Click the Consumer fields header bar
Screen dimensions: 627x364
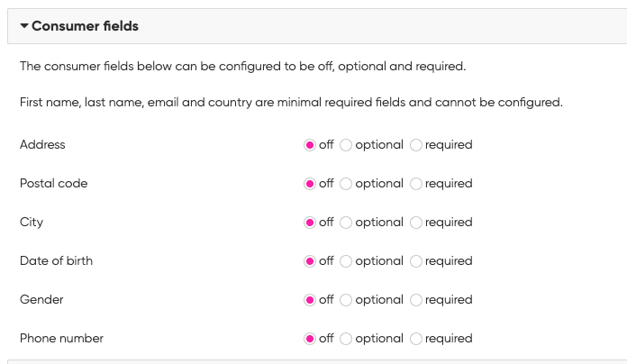click(x=315, y=27)
